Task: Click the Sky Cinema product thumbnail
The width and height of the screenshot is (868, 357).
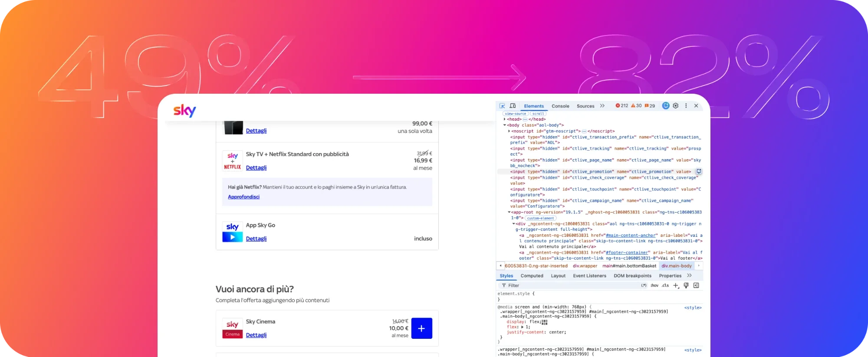Action: click(233, 328)
